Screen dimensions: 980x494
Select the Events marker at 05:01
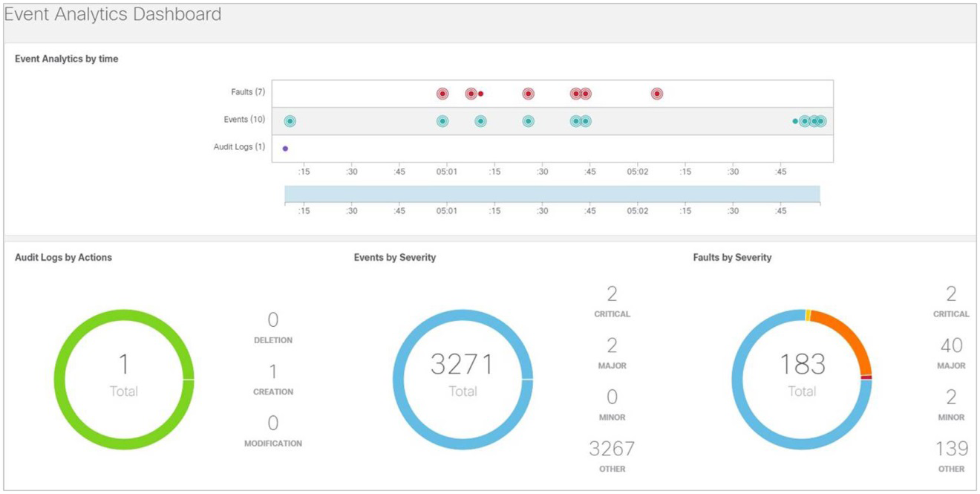442,121
